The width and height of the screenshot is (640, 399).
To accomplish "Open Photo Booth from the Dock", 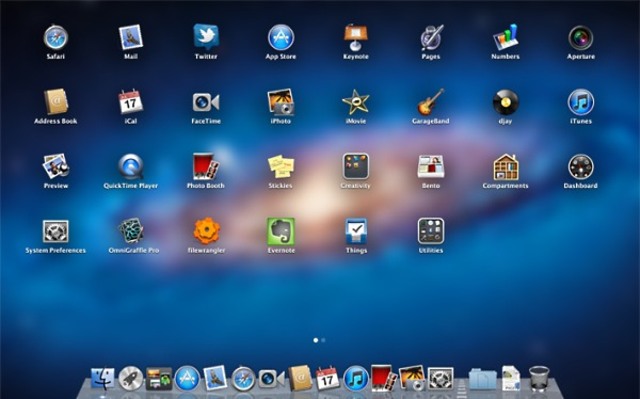I will 384,378.
